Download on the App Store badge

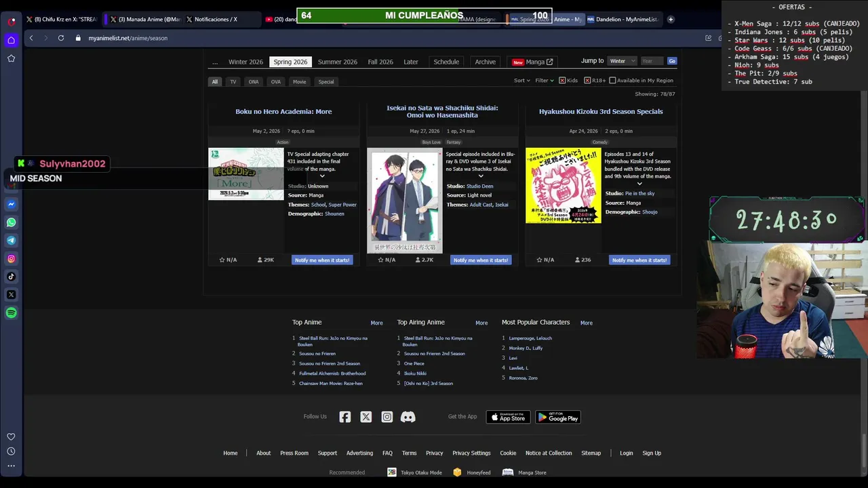pyautogui.click(x=509, y=417)
